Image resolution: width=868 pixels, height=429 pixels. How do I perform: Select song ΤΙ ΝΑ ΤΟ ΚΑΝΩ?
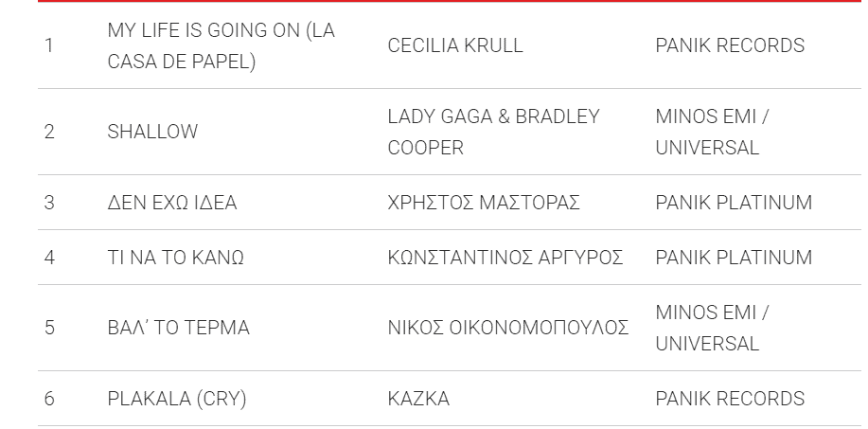tap(175, 258)
